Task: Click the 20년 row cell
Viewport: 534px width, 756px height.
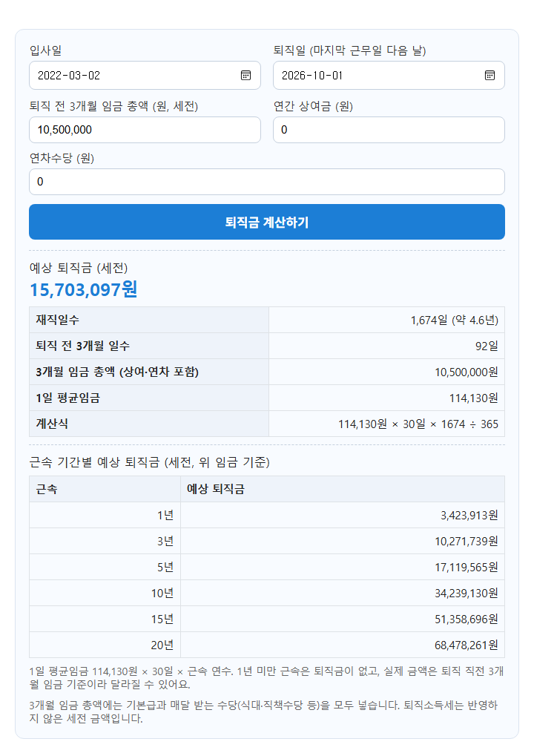Action: pos(105,645)
